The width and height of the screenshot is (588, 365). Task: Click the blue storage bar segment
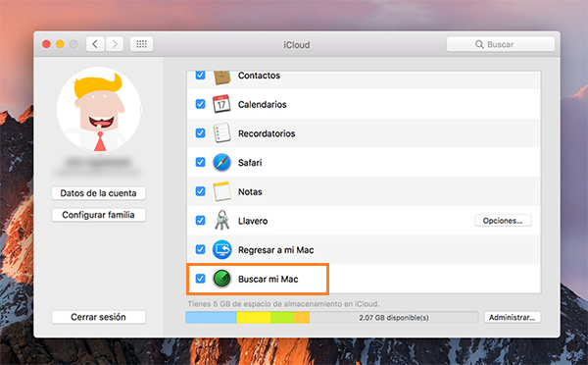click(211, 317)
